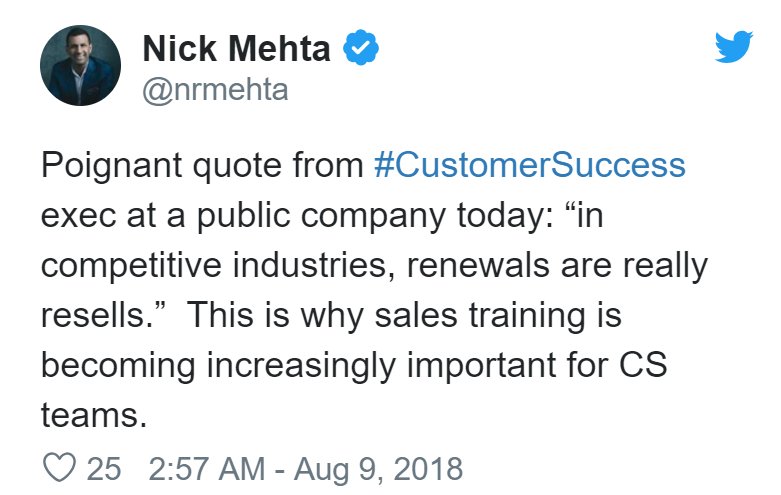781x495 pixels.
Task: Click the like count of 25
Action: [x=103, y=468]
